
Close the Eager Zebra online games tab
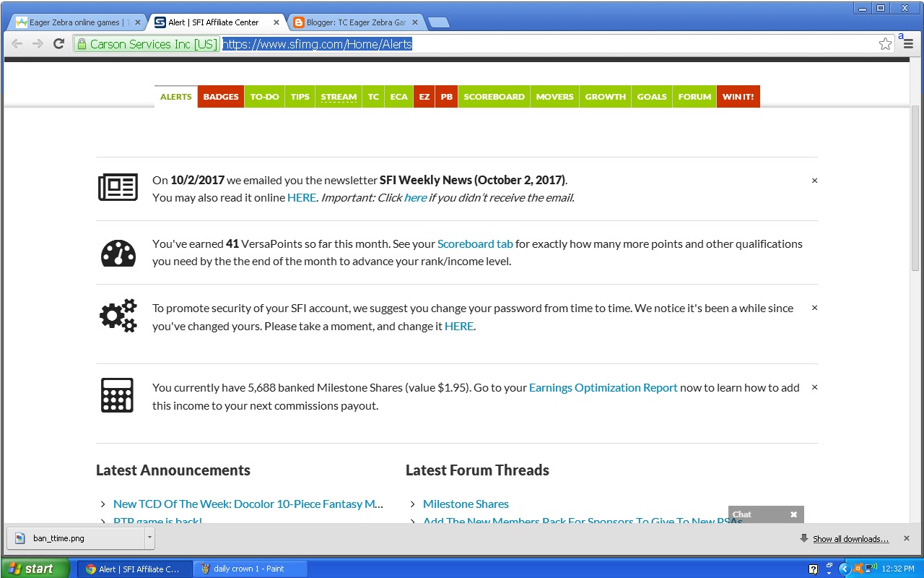pos(137,22)
